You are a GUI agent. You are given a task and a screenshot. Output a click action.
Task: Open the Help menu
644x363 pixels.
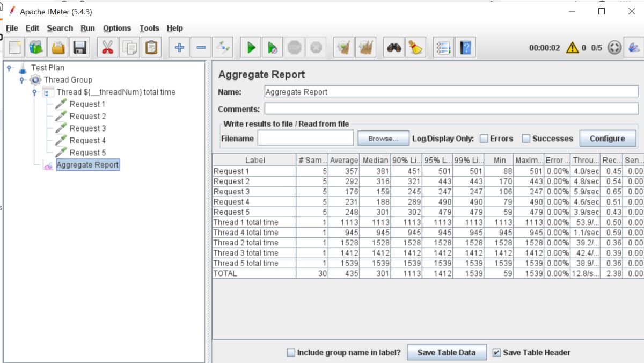175,28
